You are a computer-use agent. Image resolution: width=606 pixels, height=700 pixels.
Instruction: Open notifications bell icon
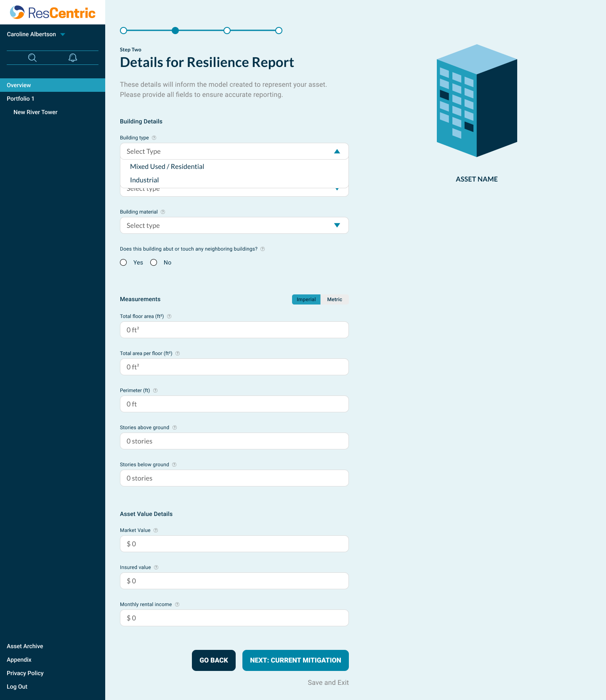point(73,58)
